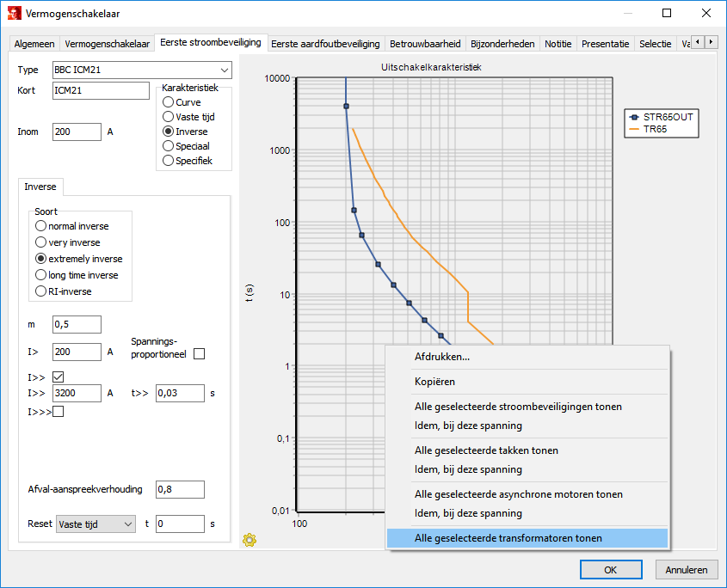Click the Vermogenschakelaar app icon in title bar

(15, 13)
